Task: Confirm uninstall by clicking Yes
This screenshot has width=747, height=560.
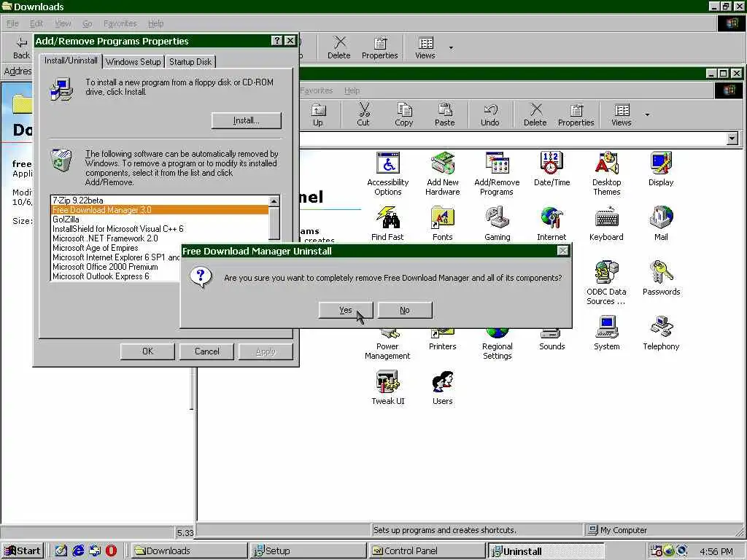Action: click(345, 310)
